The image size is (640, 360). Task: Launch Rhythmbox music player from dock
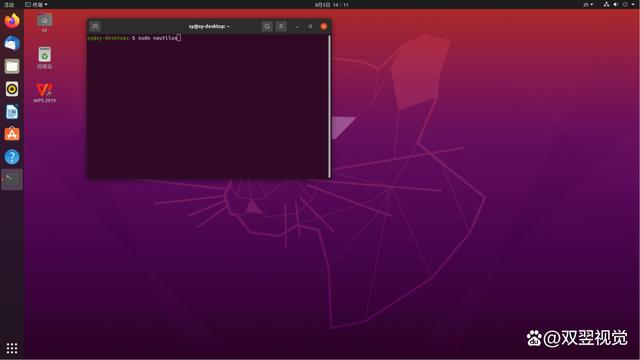(x=12, y=89)
